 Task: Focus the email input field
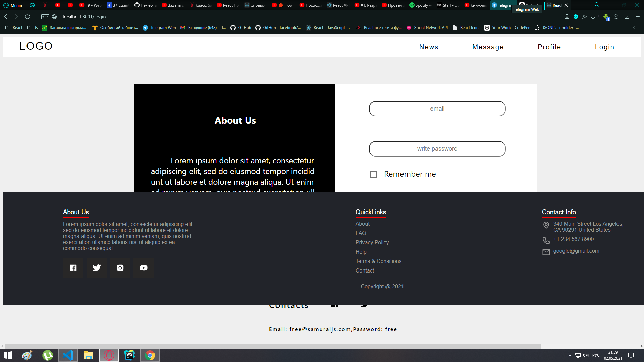(437, 109)
